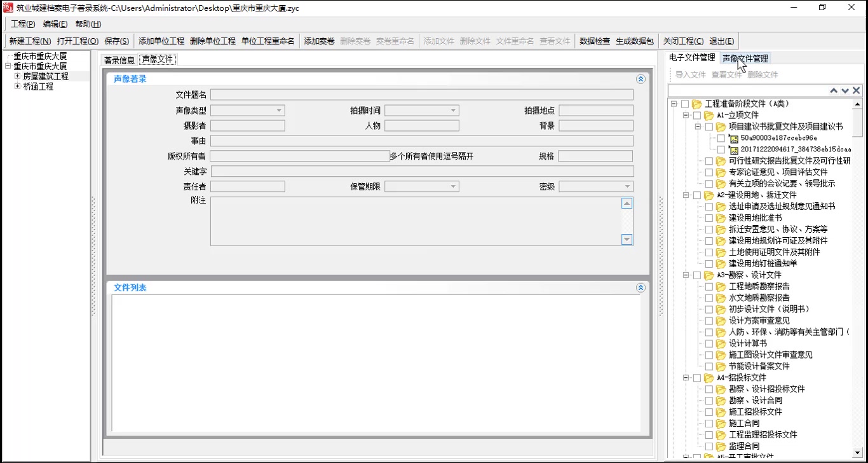The image size is (868, 463).
Task: Open the 编辑(E) menu
Action: [x=55, y=24]
